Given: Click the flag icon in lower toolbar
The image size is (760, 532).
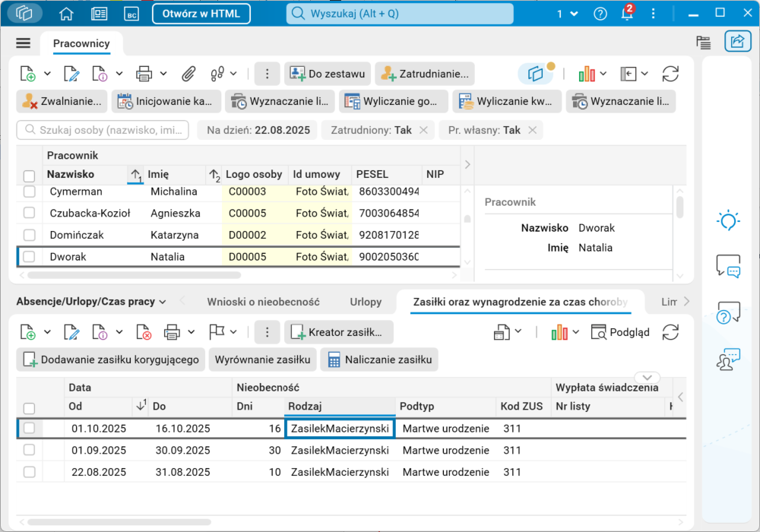Looking at the screenshot, I should tap(216, 332).
